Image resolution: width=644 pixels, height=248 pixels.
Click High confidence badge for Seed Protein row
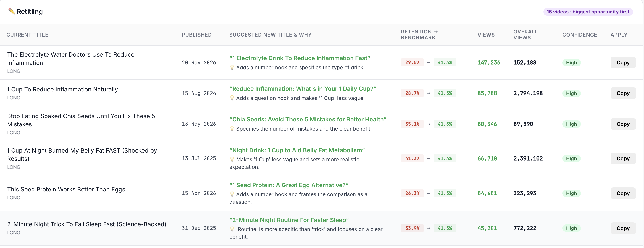[x=571, y=193]
